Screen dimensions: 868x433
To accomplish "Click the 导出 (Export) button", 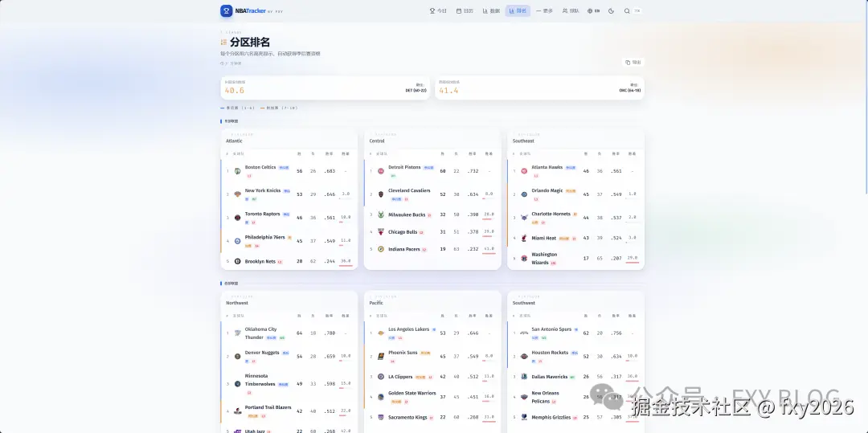I will point(633,63).
